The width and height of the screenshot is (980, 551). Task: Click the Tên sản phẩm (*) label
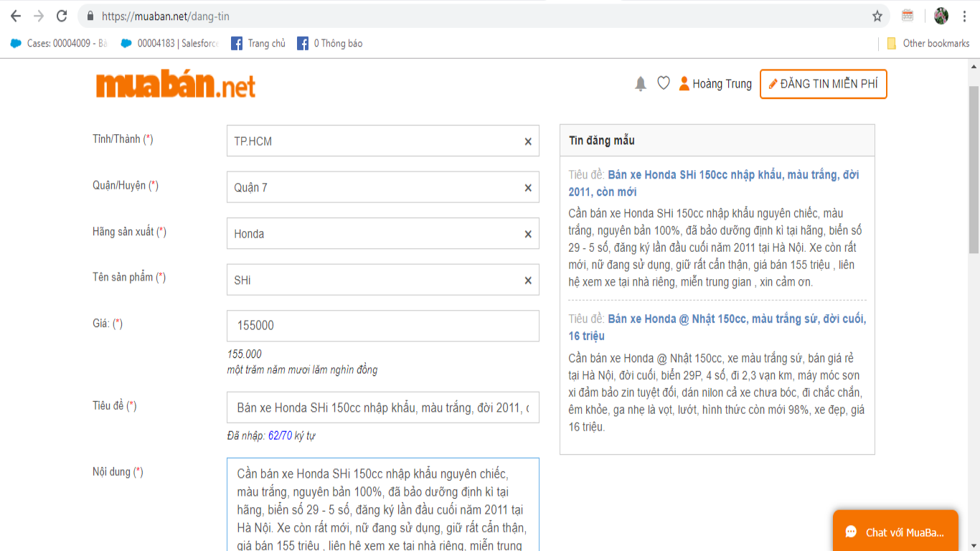pyautogui.click(x=129, y=277)
